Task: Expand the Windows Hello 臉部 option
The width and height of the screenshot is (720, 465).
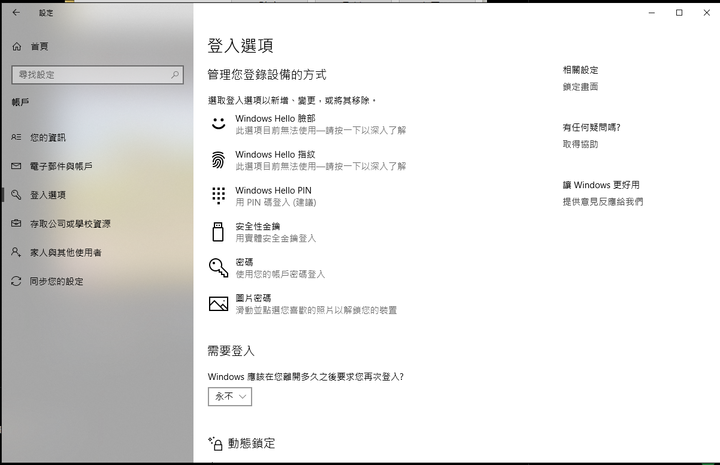Action: coord(308,124)
